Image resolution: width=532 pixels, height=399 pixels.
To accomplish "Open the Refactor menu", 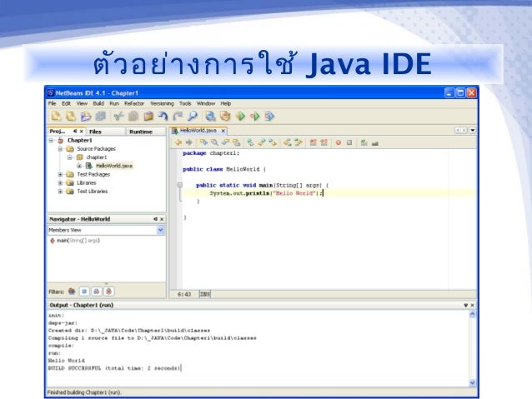I will pyautogui.click(x=134, y=103).
